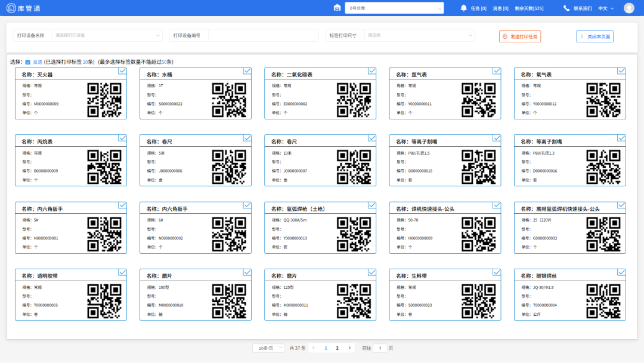
Task: Click the 剩余天数[525] text
Action: click(529, 8)
